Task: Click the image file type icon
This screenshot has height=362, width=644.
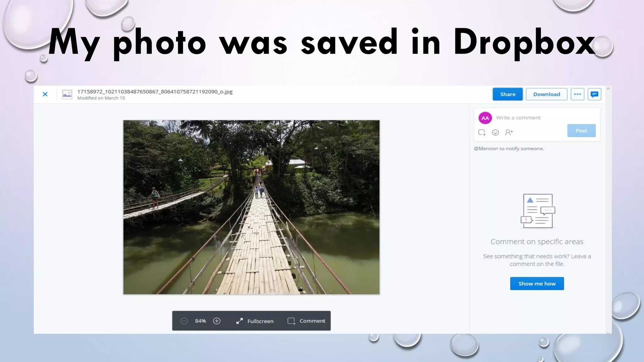Action: coord(67,94)
